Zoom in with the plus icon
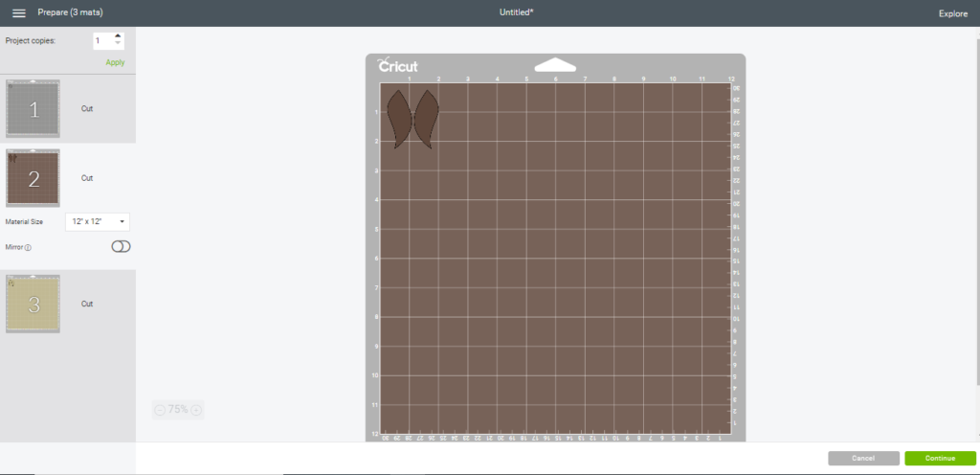 (196, 410)
